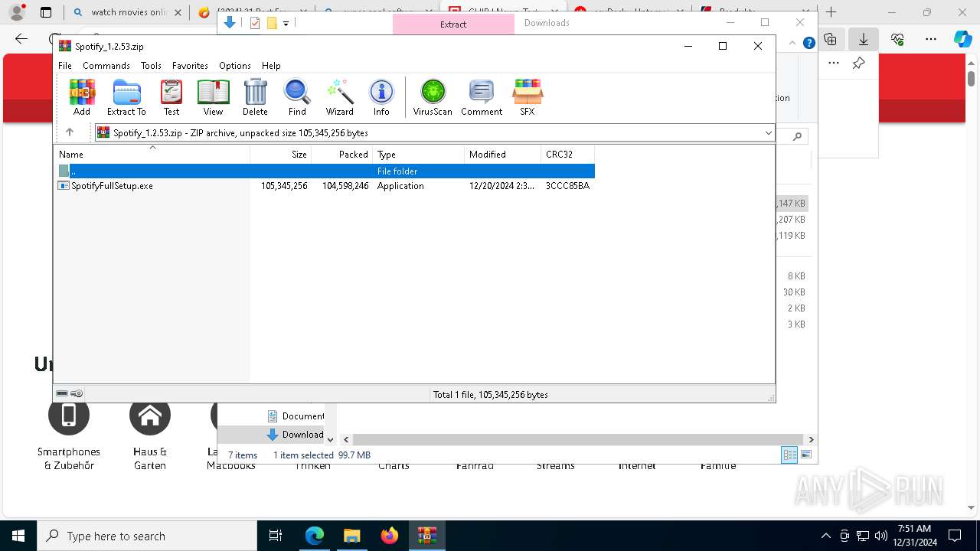Select the parent folder '..' row
Screen dimensions: 980x551
pos(325,171)
